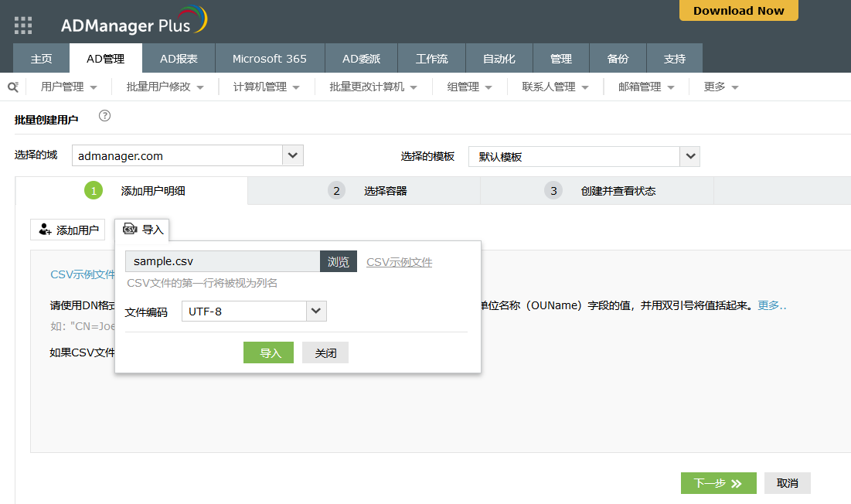Click the sample.csv file input field

pos(223,262)
